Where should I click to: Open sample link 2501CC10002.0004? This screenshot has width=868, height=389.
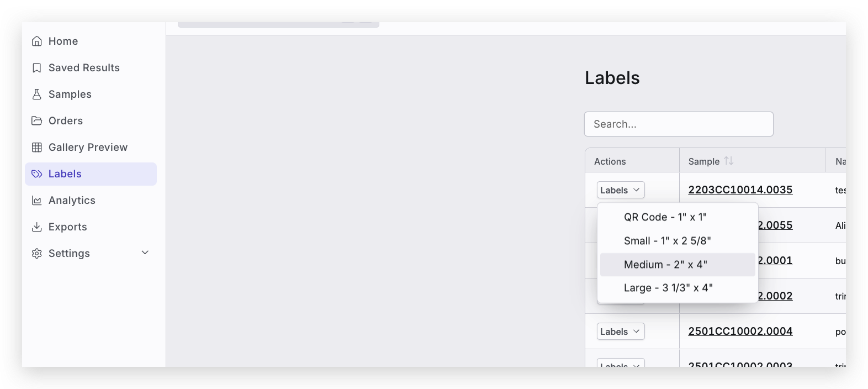tap(740, 332)
